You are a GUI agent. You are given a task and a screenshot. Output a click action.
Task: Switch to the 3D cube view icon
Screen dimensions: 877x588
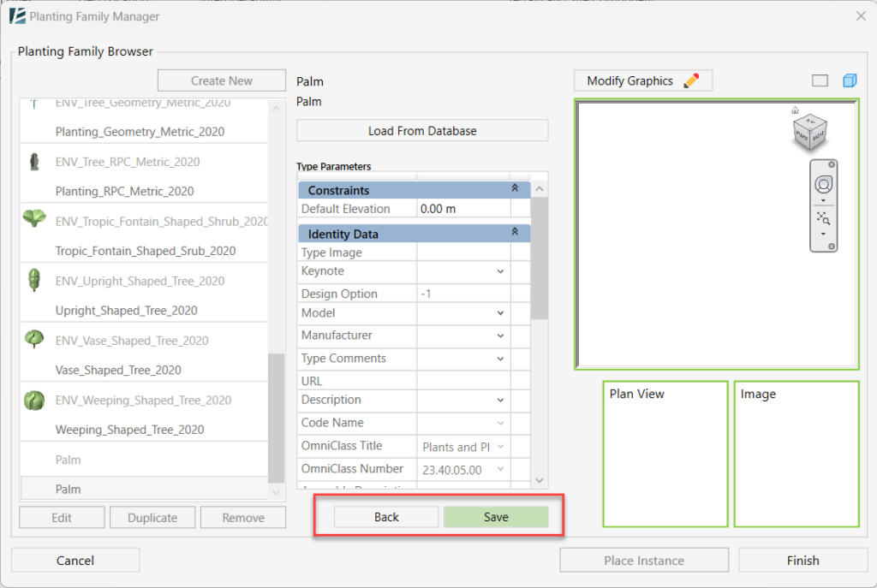click(x=850, y=80)
